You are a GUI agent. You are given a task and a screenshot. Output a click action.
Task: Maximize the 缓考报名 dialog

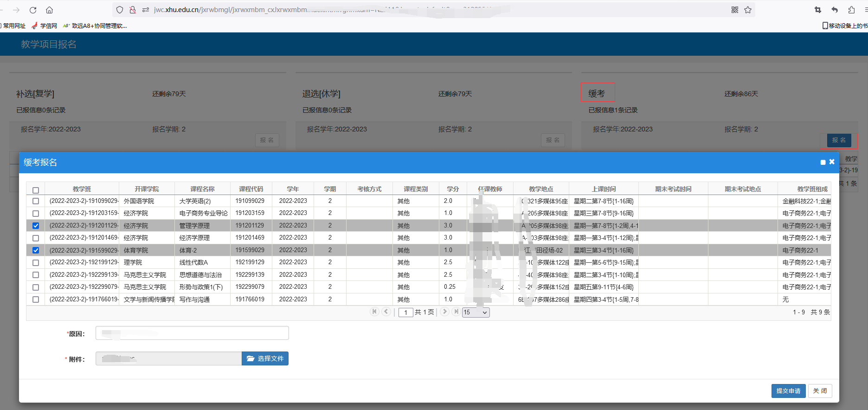pos(823,162)
